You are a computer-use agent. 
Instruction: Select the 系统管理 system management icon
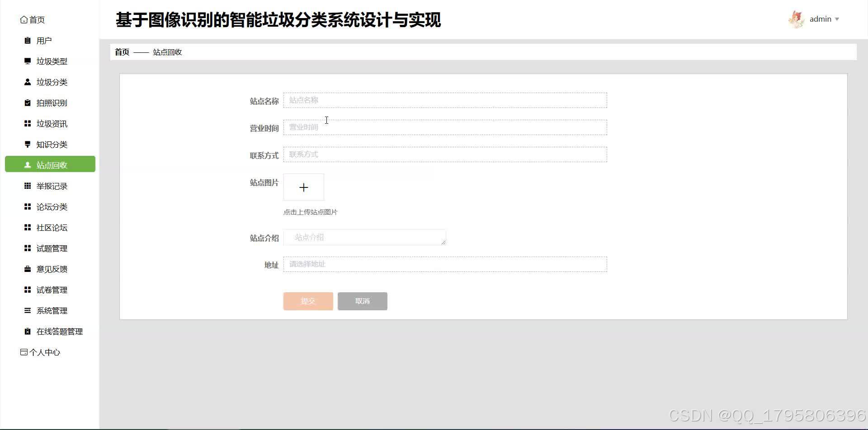(27, 310)
